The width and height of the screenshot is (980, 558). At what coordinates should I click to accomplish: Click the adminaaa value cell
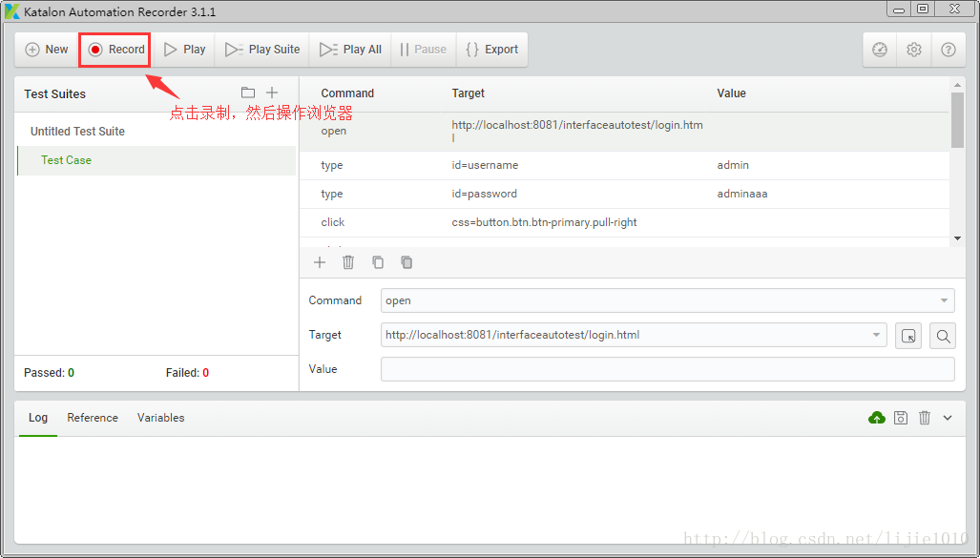pos(741,194)
